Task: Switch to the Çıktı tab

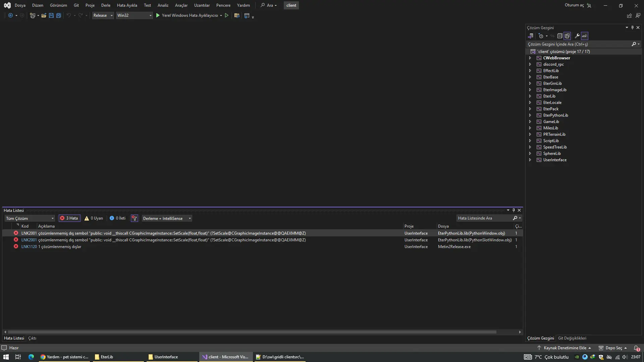Action: (32, 338)
